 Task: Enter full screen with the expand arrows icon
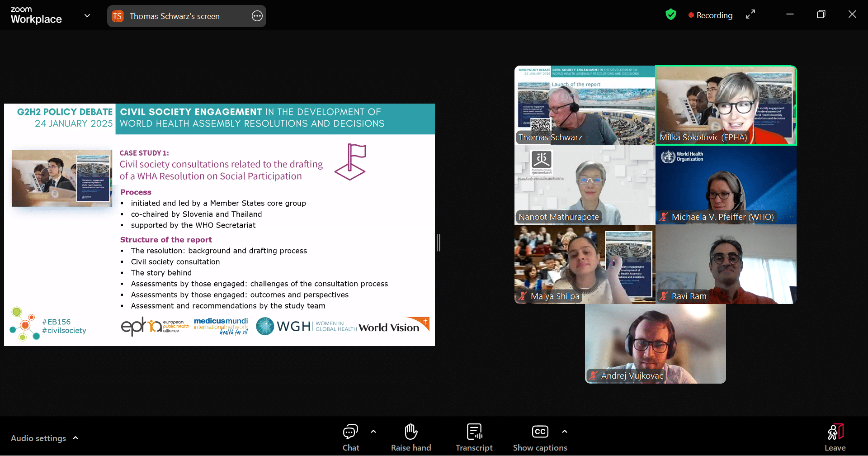(750, 15)
